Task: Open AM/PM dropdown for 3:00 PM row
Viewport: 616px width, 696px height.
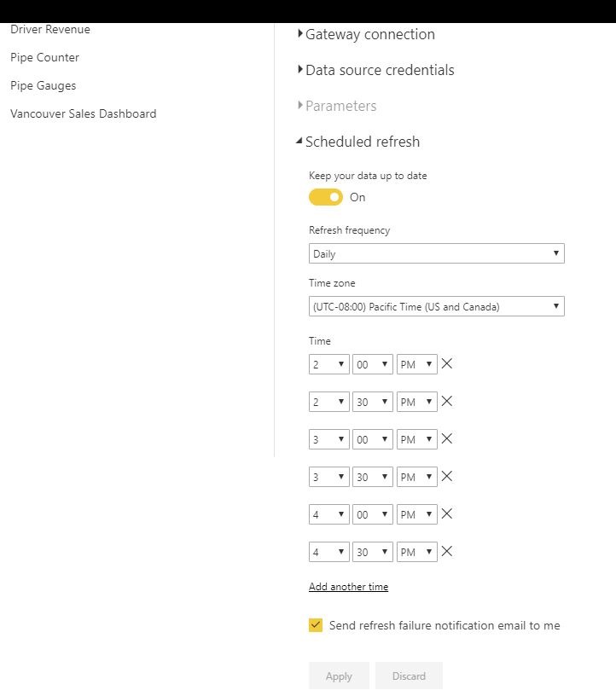Action: point(417,439)
